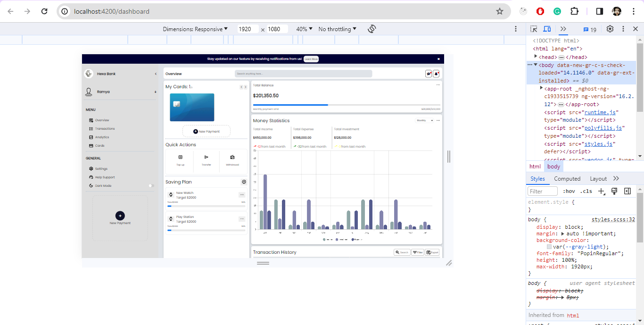Open Analytics in sidebar menu
Image resolution: width=644 pixels, height=325 pixels.
point(99,137)
